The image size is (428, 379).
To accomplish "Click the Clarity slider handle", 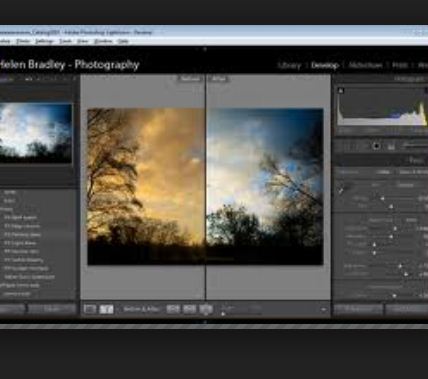I will pyautogui.click(x=395, y=296).
